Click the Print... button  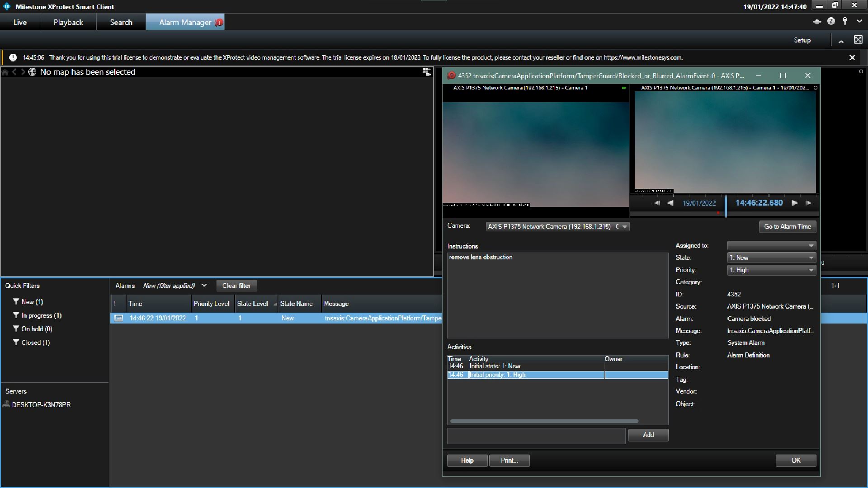(x=509, y=460)
